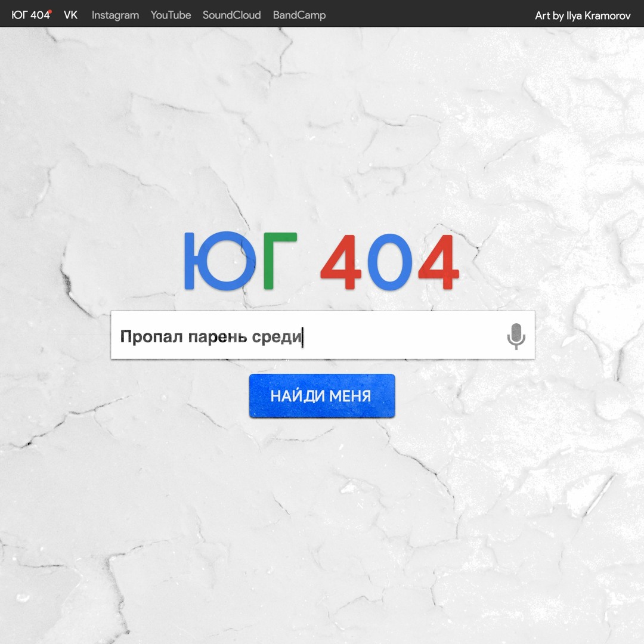This screenshot has height=644, width=644.
Task: Click the first red 4 in the logo
Action: tap(341, 262)
